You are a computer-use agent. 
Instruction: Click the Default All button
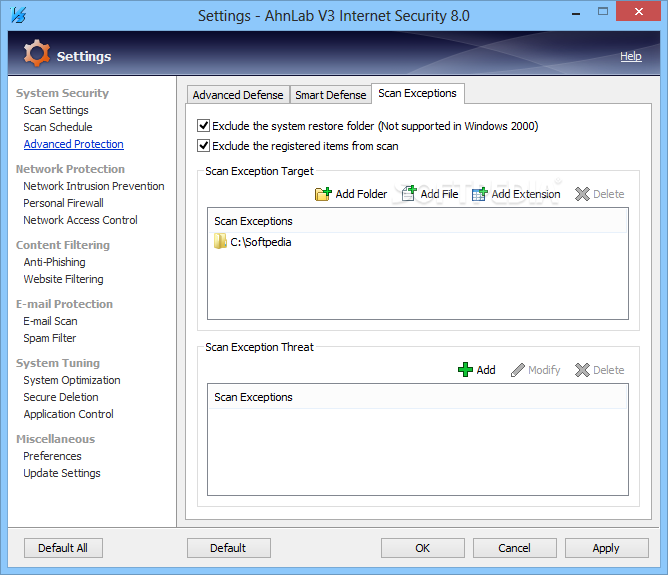coord(63,548)
